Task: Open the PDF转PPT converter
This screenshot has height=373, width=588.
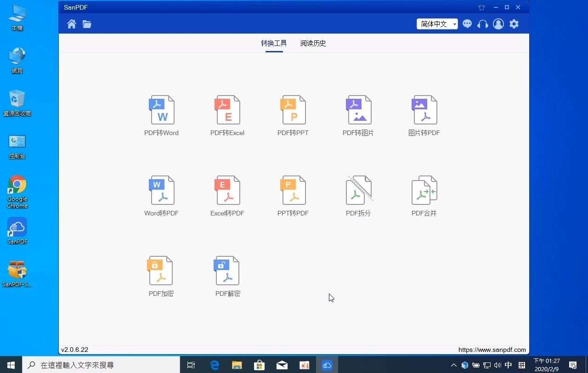Action: pyautogui.click(x=293, y=116)
